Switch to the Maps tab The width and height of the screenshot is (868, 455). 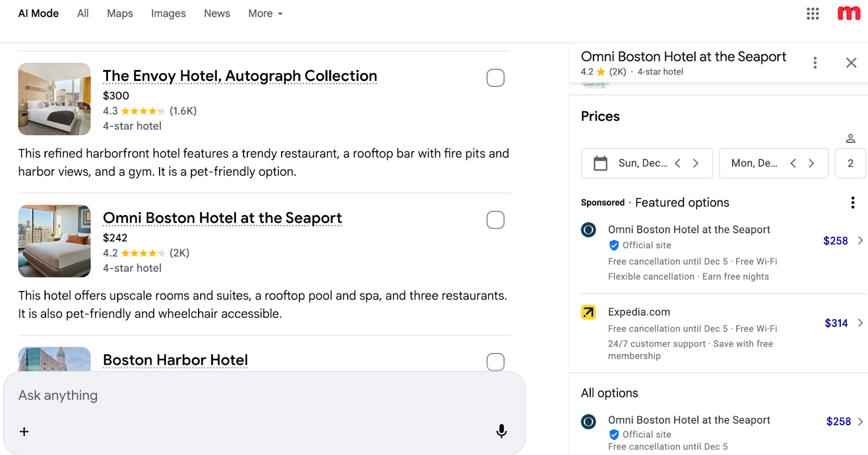click(120, 14)
